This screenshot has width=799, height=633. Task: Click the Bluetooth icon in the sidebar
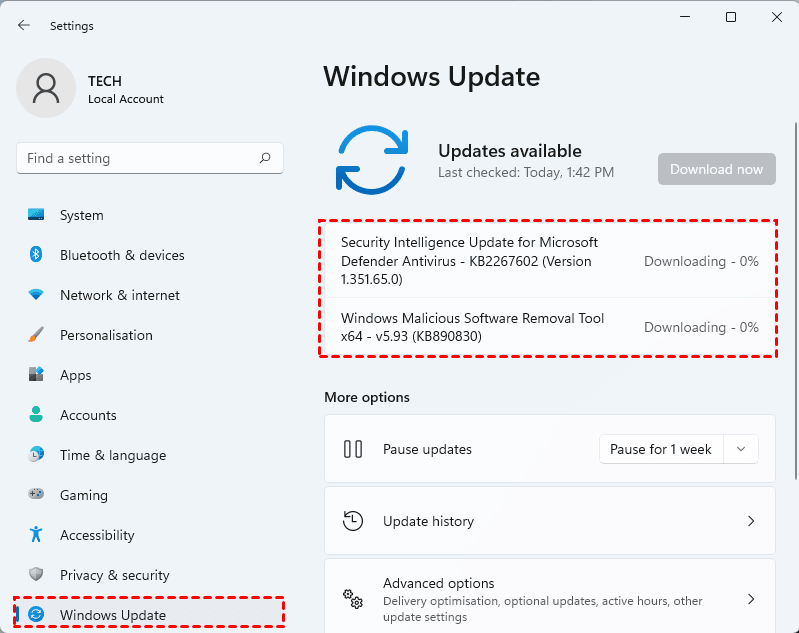pos(36,254)
